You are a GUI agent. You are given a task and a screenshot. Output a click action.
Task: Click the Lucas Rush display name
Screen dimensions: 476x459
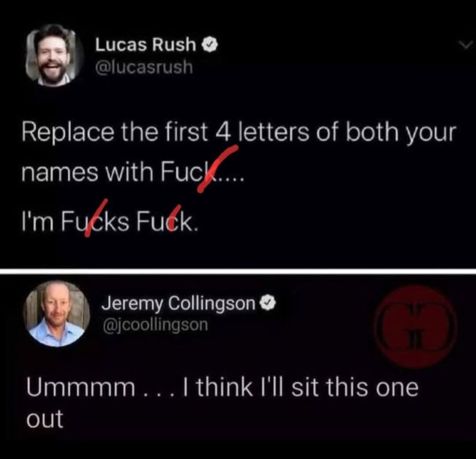[x=145, y=44]
